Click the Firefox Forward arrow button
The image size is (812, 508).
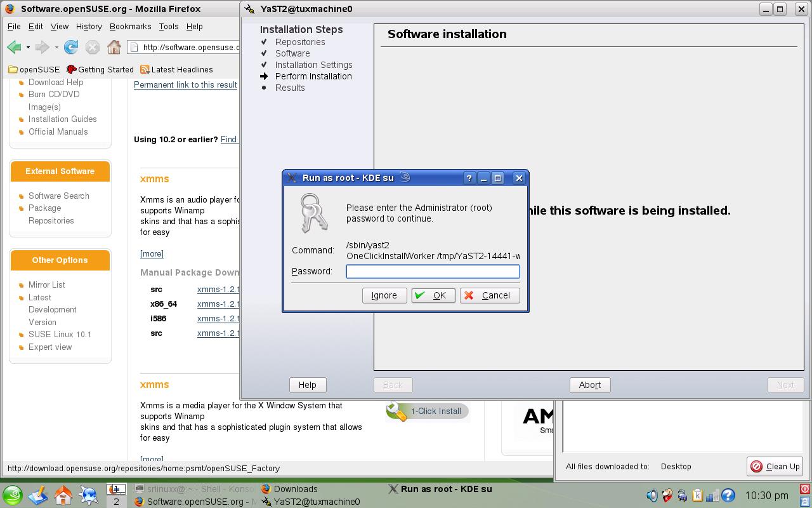42,47
